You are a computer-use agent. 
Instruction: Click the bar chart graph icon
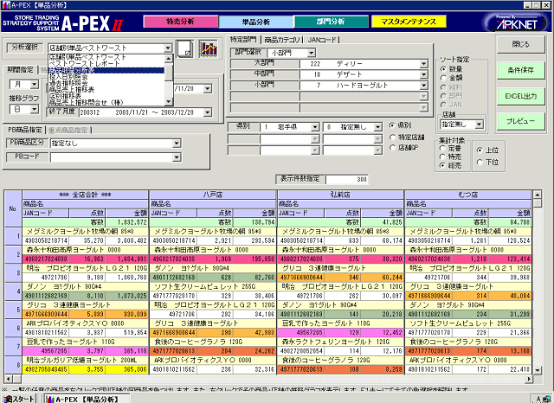point(208,49)
